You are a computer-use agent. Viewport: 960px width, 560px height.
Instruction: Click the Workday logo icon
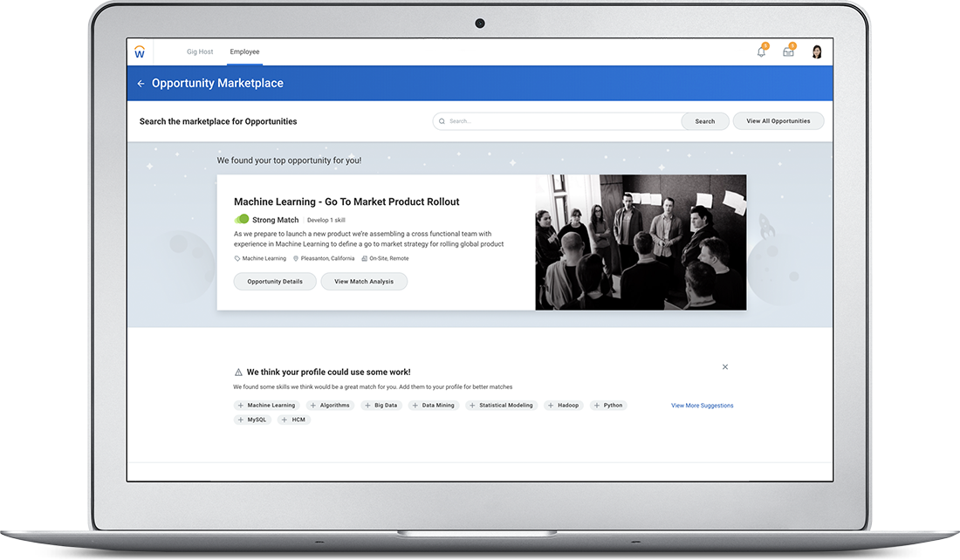(140, 52)
